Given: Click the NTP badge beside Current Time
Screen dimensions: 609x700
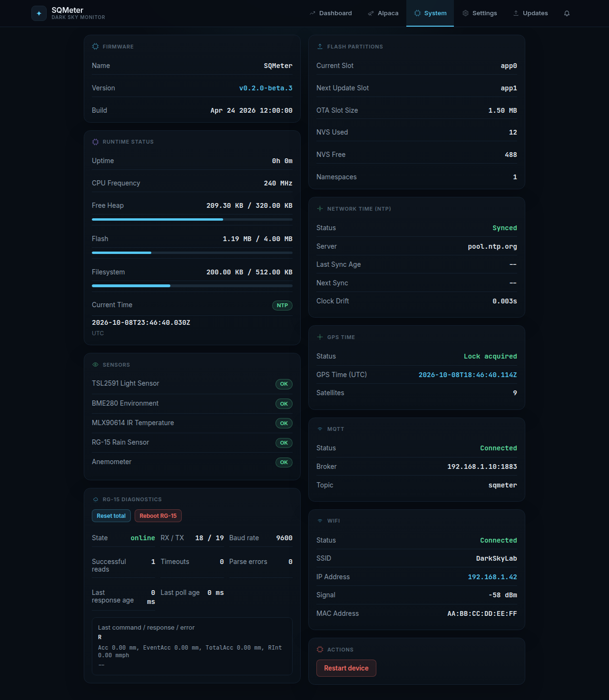Looking at the screenshot, I should coord(282,305).
